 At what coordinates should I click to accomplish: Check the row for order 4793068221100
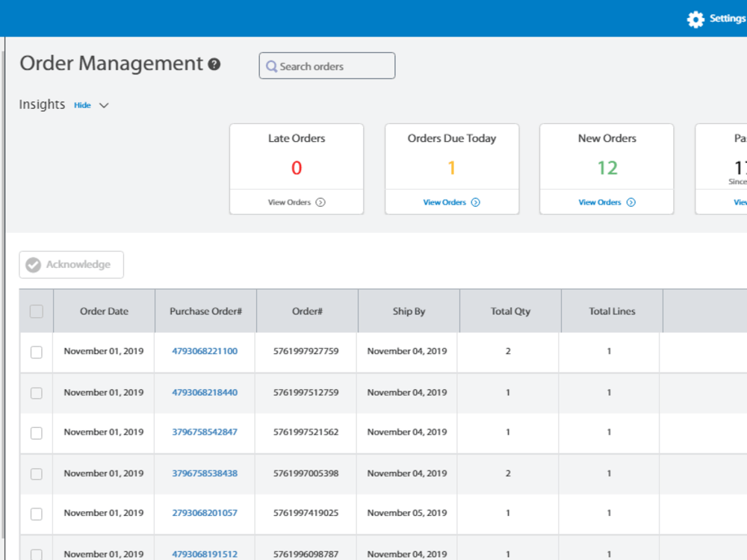[36, 352]
